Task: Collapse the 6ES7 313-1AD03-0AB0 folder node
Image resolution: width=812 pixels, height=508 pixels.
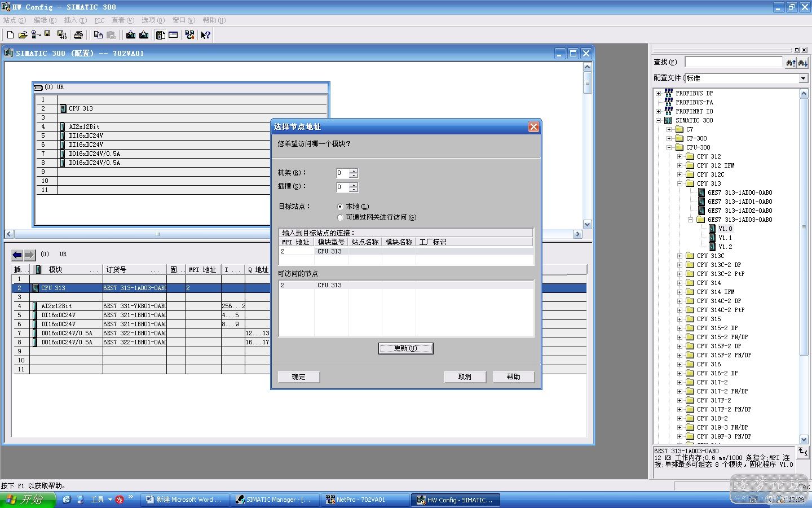Action: tap(690, 220)
